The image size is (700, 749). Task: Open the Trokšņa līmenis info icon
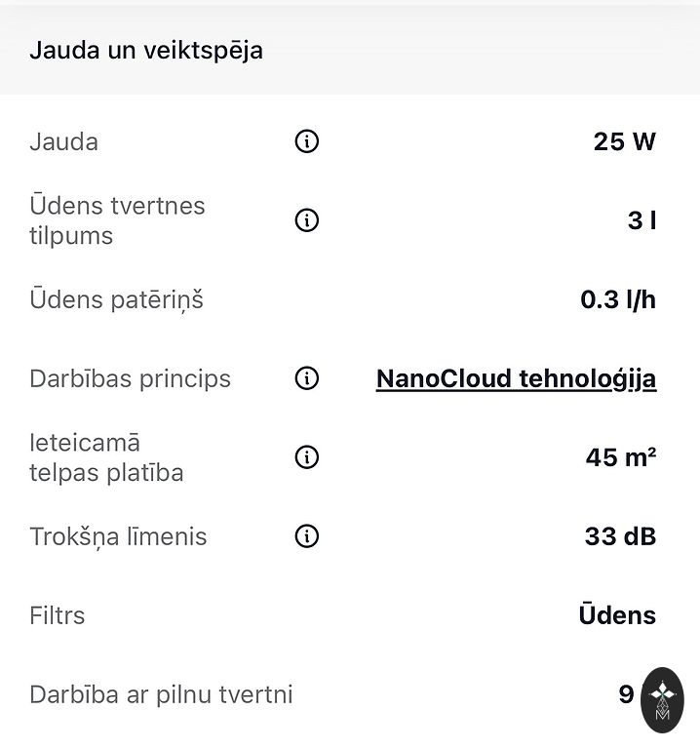306,536
